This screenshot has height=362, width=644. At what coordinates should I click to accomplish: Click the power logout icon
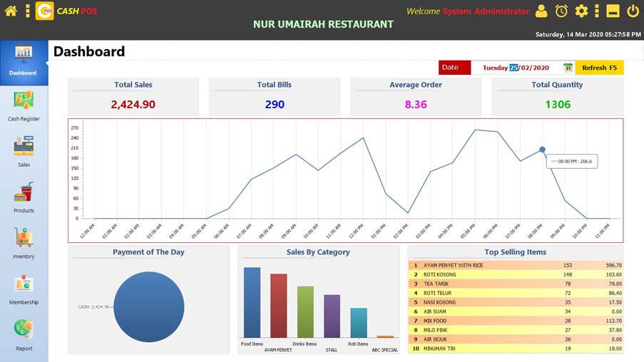point(633,11)
